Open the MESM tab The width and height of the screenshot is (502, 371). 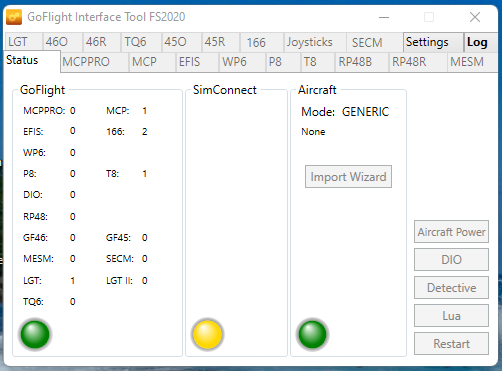[x=472, y=62]
